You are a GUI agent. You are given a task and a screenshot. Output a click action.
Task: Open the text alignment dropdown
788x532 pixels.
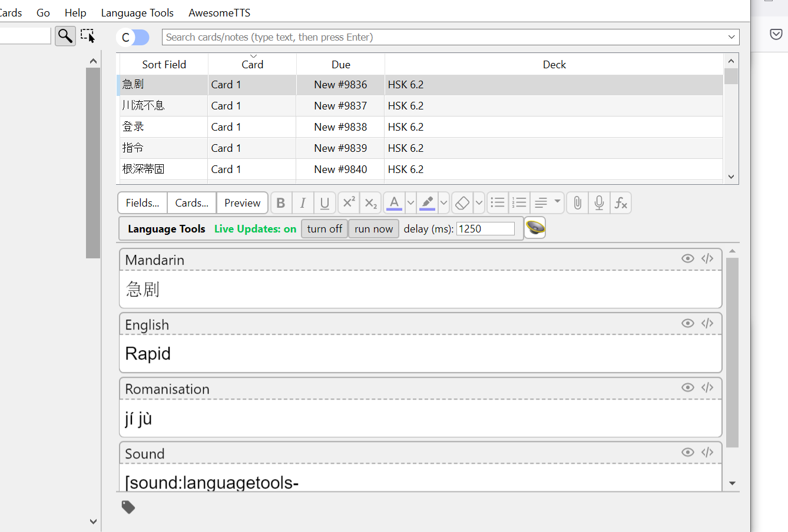[x=556, y=202]
